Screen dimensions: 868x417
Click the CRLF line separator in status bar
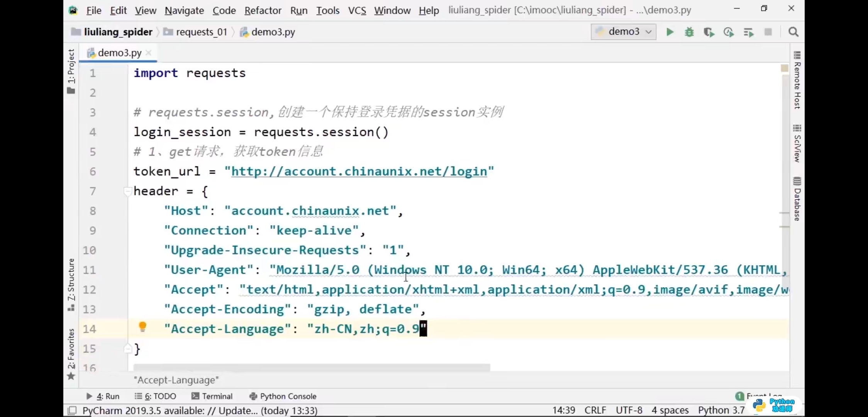(595, 410)
